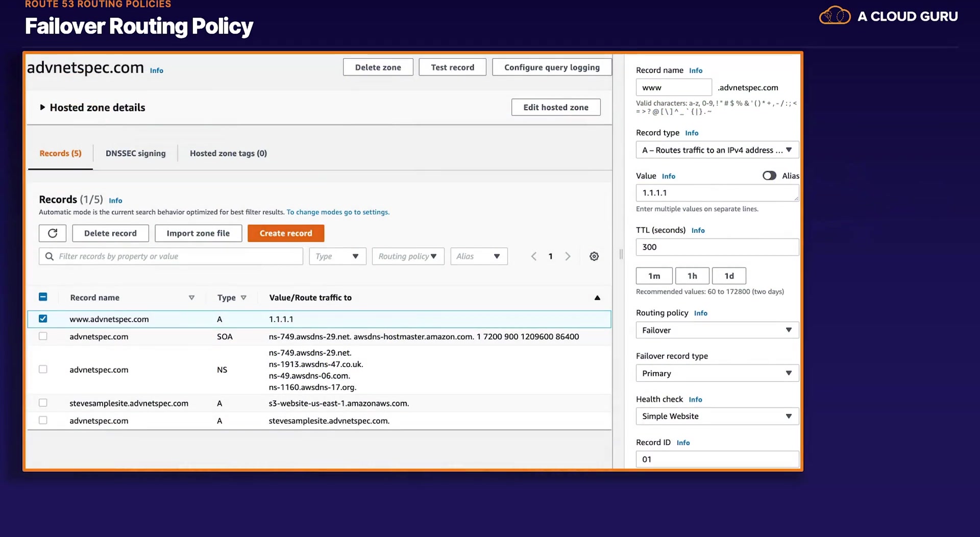Viewport: 980px width, 537px height.
Task: Go to next records page
Action: point(568,256)
